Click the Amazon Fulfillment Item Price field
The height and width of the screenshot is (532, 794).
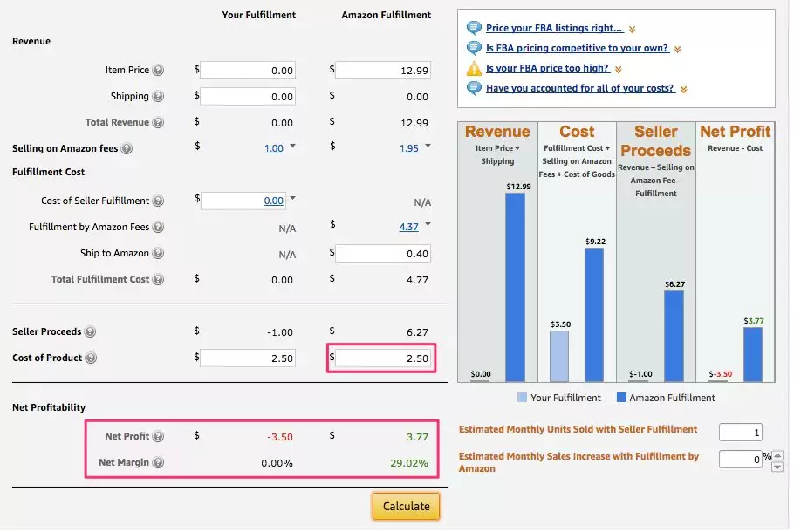pyautogui.click(x=384, y=71)
